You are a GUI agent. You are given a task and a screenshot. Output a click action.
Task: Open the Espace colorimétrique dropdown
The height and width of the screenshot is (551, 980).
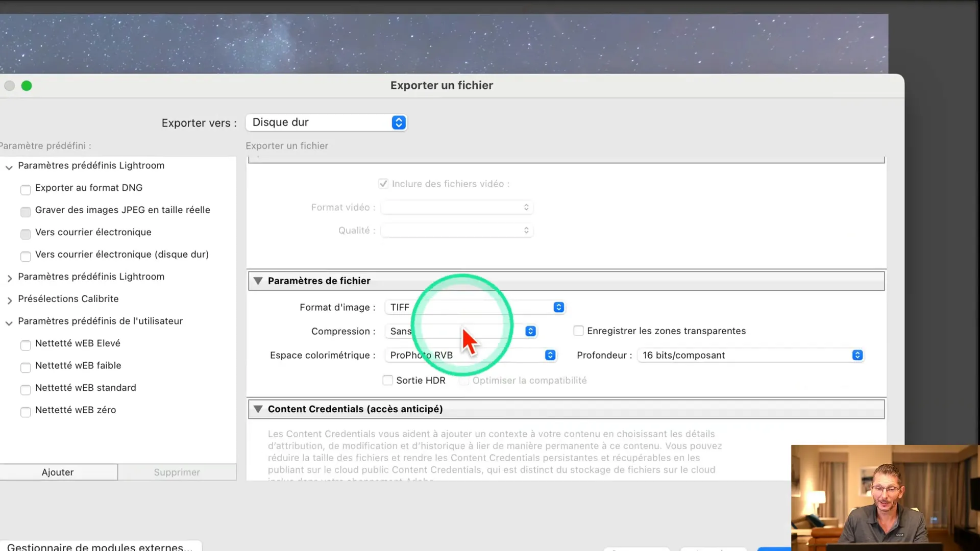[470, 355]
